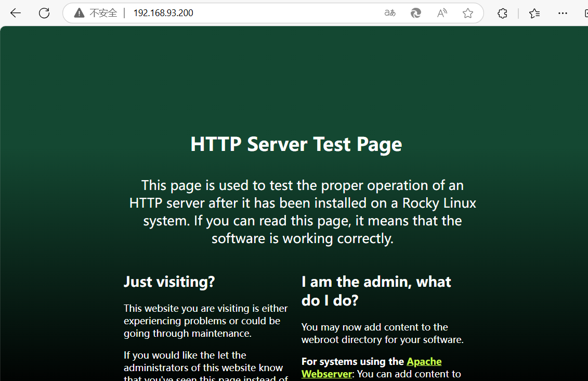Image resolution: width=588 pixels, height=381 pixels.
Task: Open the Apache Webserver link
Action: (x=424, y=362)
